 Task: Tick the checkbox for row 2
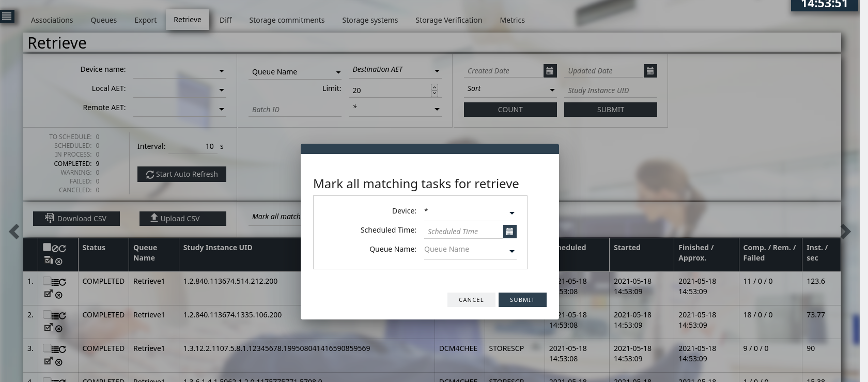click(x=47, y=314)
